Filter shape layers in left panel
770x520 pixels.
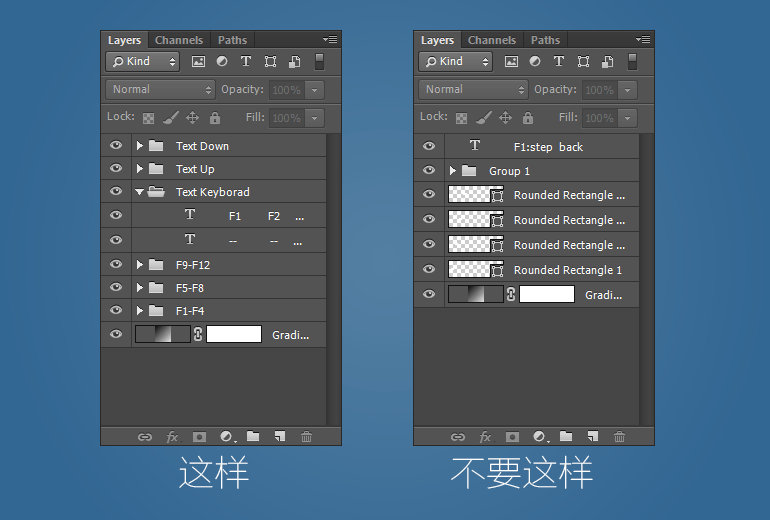(270, 61)
